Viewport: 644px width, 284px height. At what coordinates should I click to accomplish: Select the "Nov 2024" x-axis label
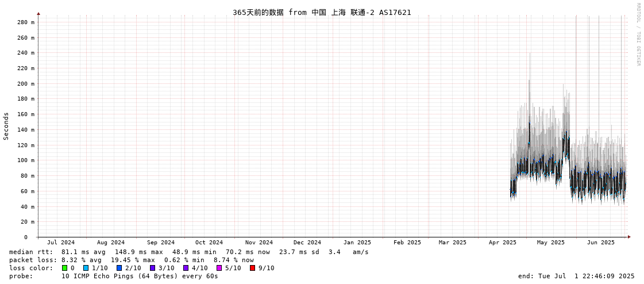pos(259,243)
